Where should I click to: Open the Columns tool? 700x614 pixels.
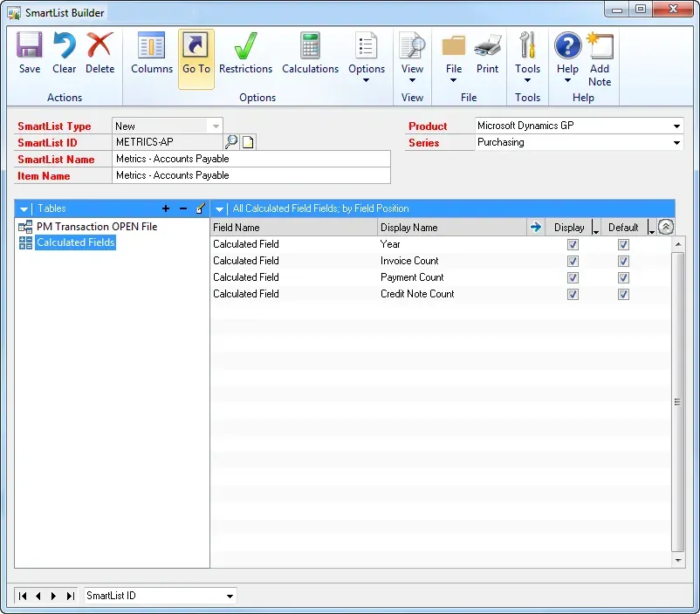pos(151,53)
